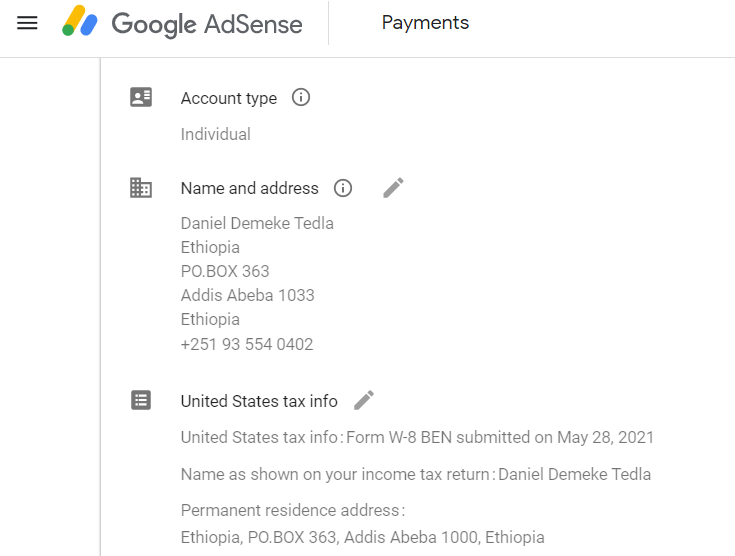Click the Payments page title

(x=425, y=23)
